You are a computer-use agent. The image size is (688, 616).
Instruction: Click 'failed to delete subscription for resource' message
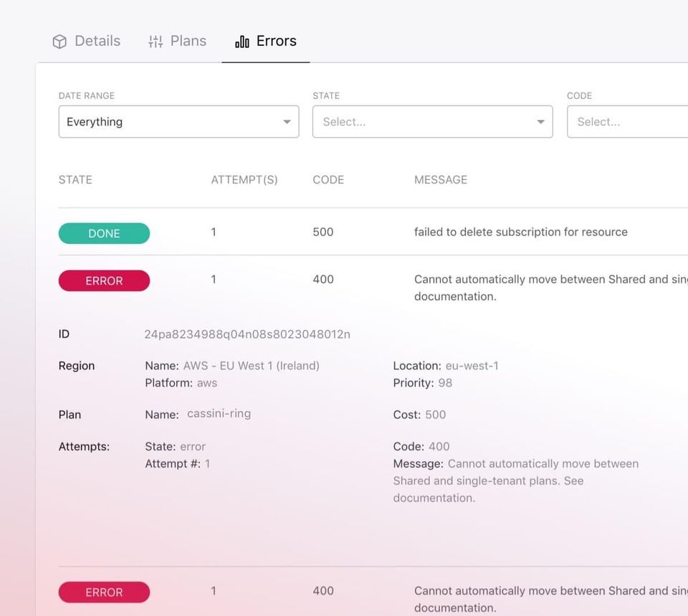pos(521,232)
